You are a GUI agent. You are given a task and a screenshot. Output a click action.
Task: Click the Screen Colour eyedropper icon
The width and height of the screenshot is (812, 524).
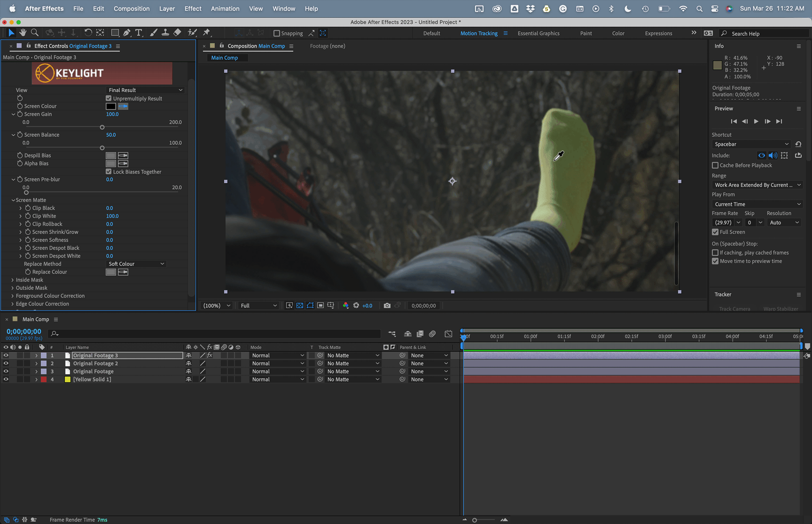(123, 106)
